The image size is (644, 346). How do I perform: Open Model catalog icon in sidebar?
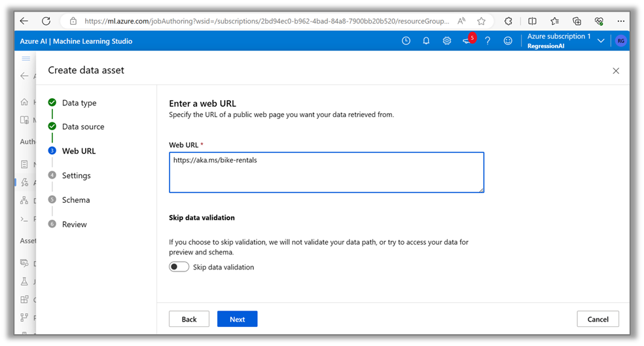click(x=25, y=120)
